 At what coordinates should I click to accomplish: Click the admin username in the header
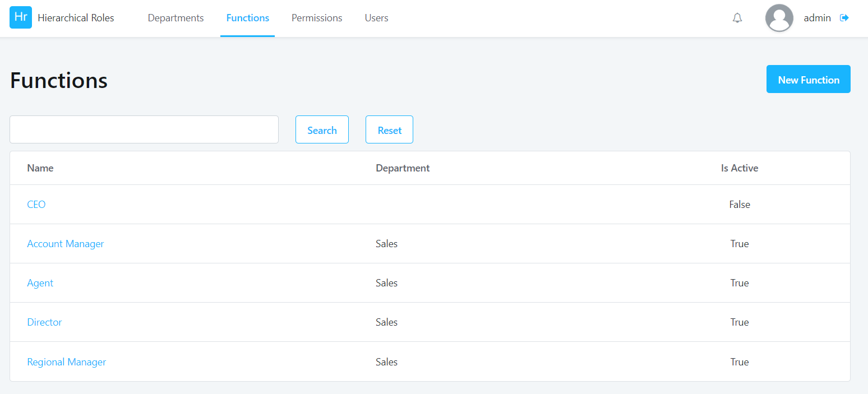(x=817, y=17)
